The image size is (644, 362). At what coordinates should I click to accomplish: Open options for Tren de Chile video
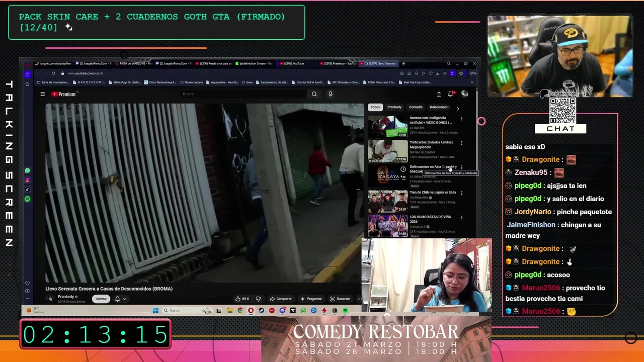(461, 193)
